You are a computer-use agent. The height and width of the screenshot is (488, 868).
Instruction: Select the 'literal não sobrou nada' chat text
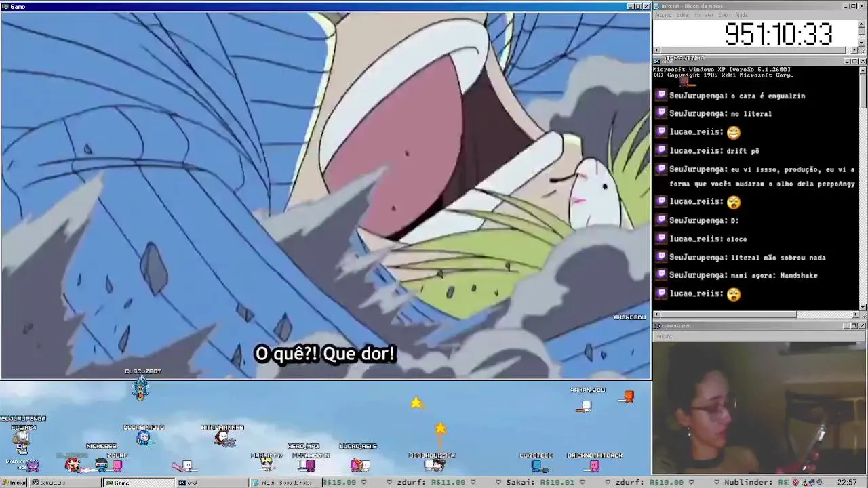pos(778,258)
